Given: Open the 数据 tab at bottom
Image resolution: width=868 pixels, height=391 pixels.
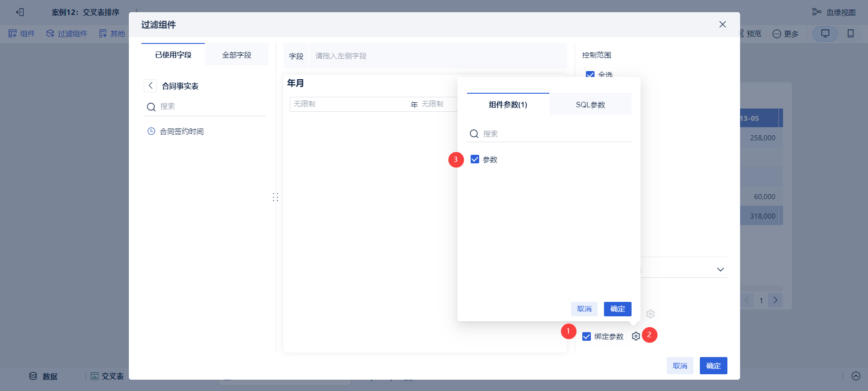Looking at the screenshot, I should point(43,377).
